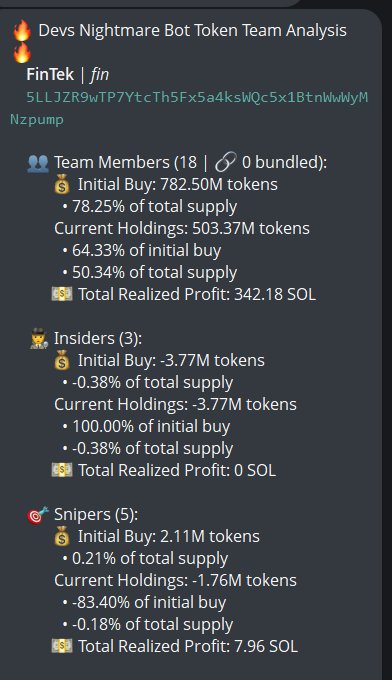Click the money bag beside 782.50M Initial Buy
This screenshot has height=680, width=392.
coord(62,184)
